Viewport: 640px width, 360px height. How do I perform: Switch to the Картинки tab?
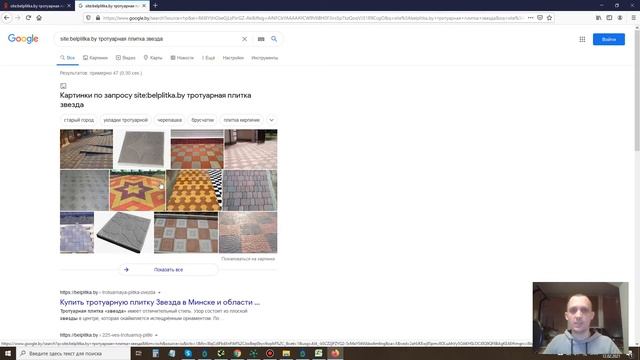tap(96, 58)
